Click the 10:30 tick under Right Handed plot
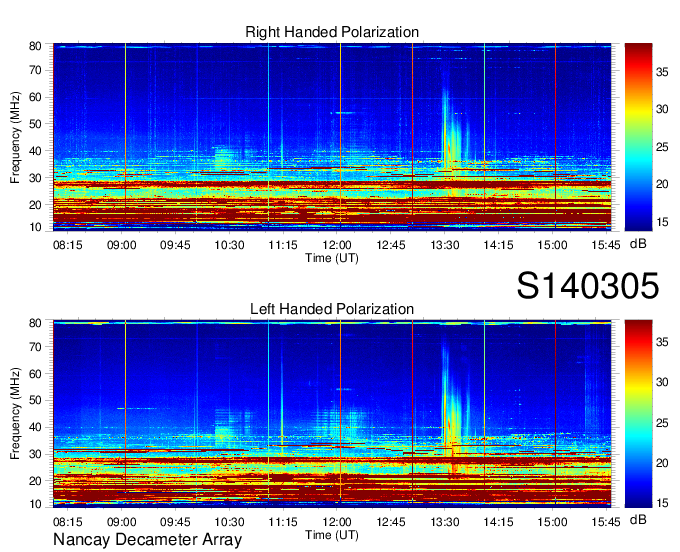This screenshot has height=552, width=680. pyautogui.click(x=229, y=245)
